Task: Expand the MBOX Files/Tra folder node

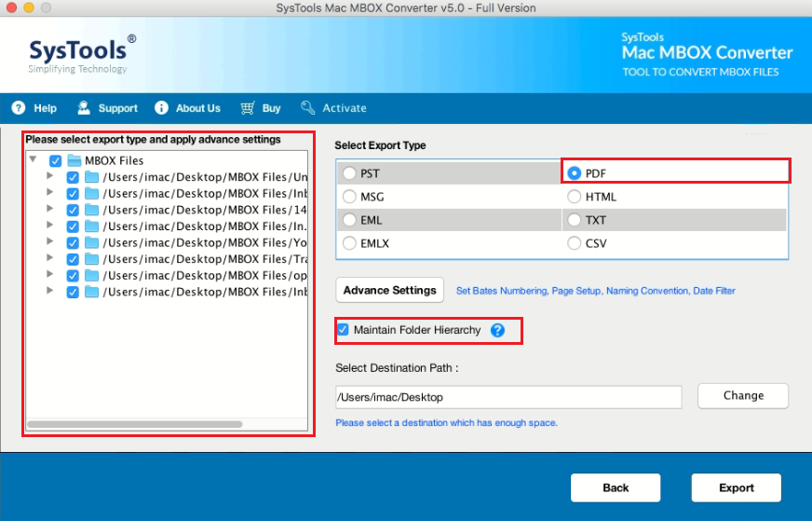Action: (49, 257)
